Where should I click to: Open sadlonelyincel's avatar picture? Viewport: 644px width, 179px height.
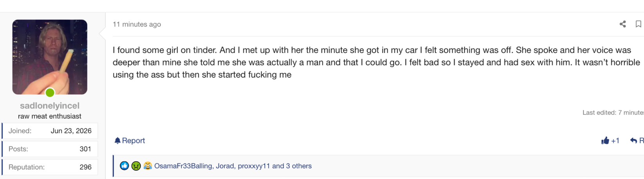point(50,57)
